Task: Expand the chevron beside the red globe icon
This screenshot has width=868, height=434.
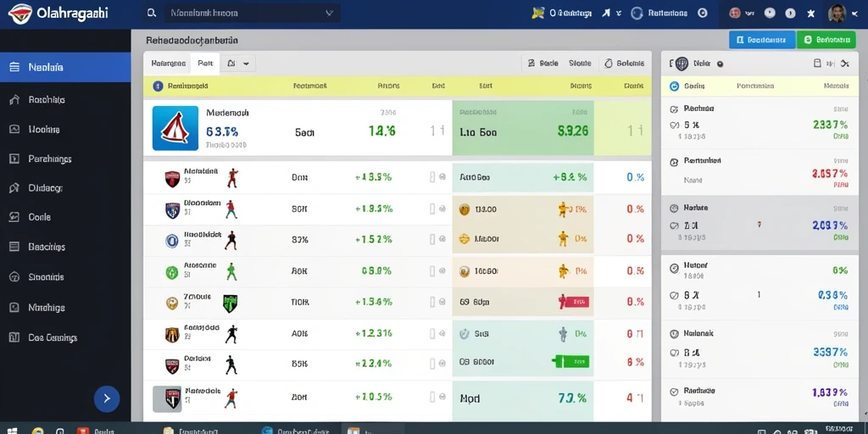Action: pos(749,13)
